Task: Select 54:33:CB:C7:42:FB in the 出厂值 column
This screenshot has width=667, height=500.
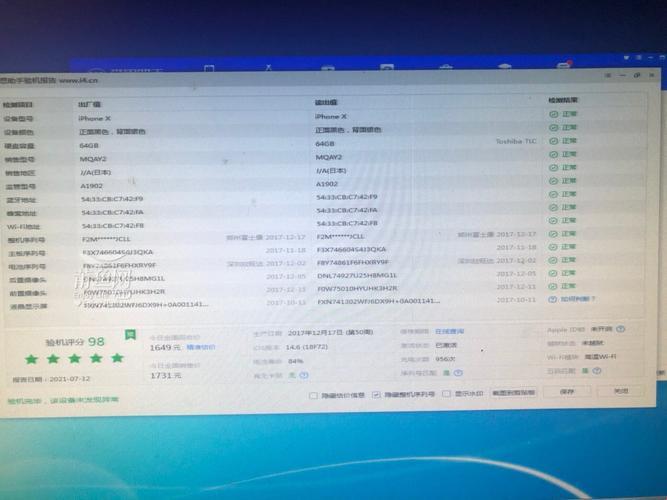Action: 113,226
